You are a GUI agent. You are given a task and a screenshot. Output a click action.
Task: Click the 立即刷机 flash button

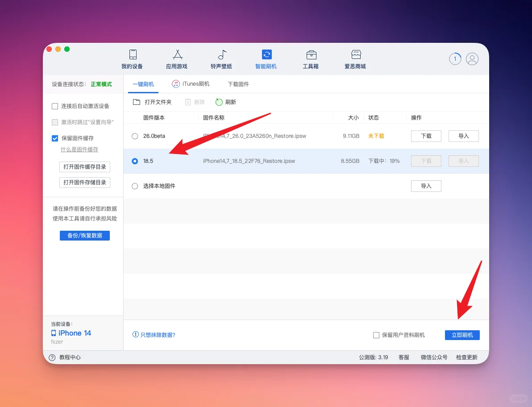point(462,335)
